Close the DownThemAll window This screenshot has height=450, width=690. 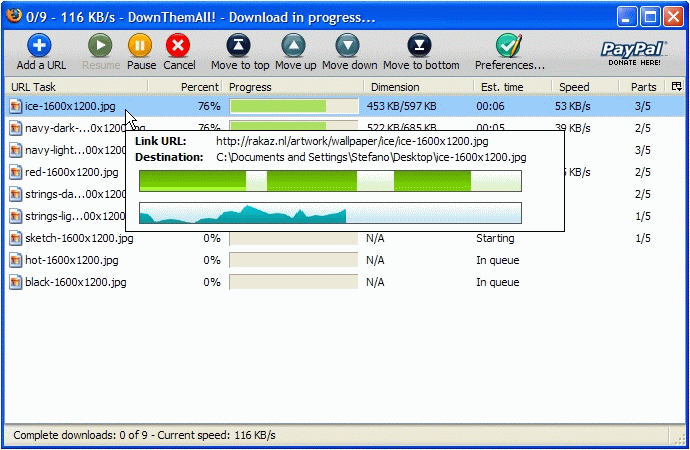coord(673,17)
